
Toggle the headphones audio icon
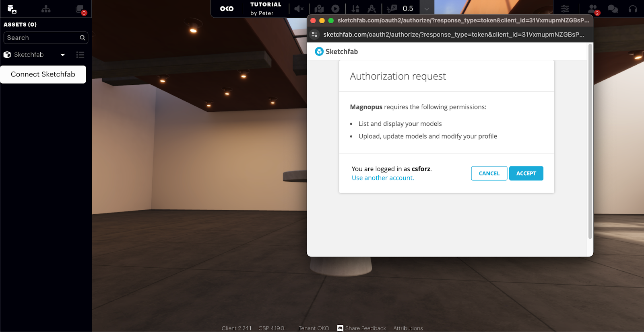(x=633, y=8)
